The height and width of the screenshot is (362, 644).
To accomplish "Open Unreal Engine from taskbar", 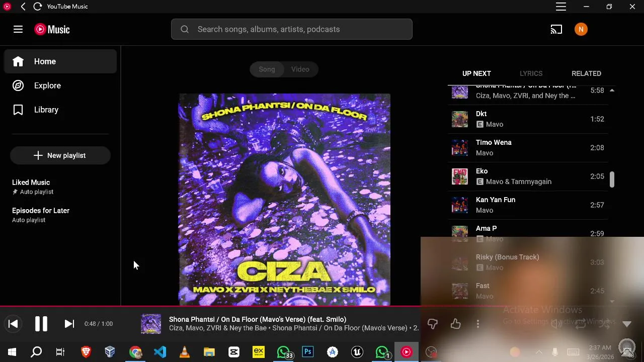I will point(357,352).
